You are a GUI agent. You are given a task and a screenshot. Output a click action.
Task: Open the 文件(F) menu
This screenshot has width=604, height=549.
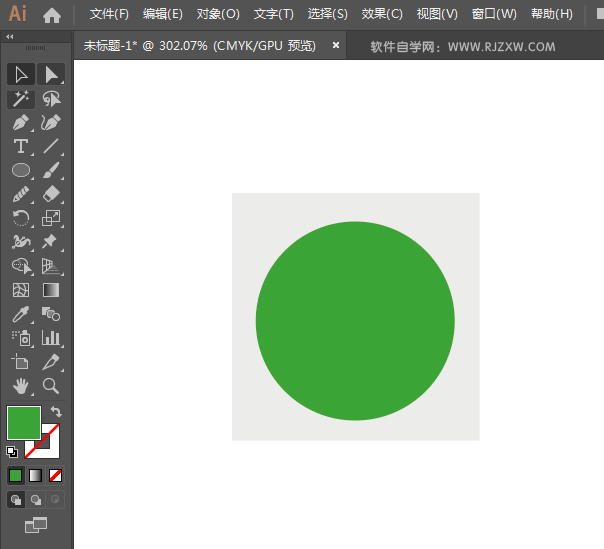(109, 15)
